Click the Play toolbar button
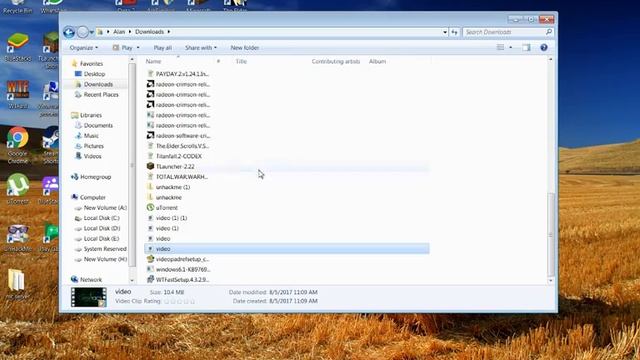This screenshot has width=640, height=360. (123, 48)
